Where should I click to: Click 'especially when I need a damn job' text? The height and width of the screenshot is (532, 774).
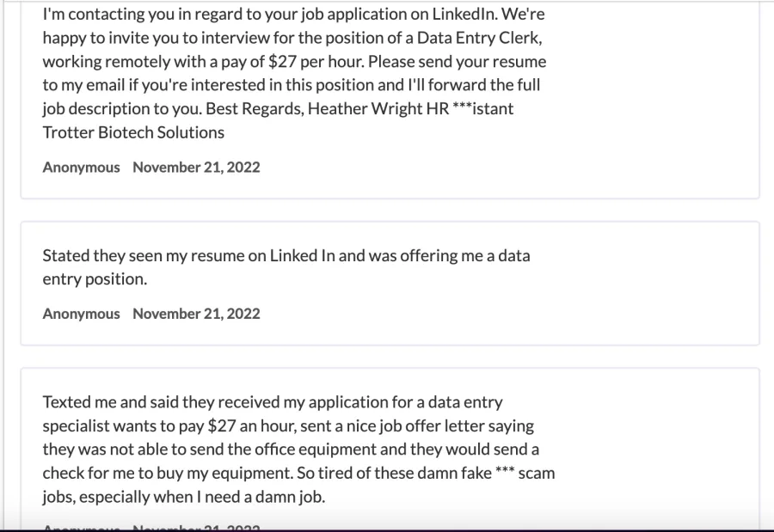tap(202, 497)
